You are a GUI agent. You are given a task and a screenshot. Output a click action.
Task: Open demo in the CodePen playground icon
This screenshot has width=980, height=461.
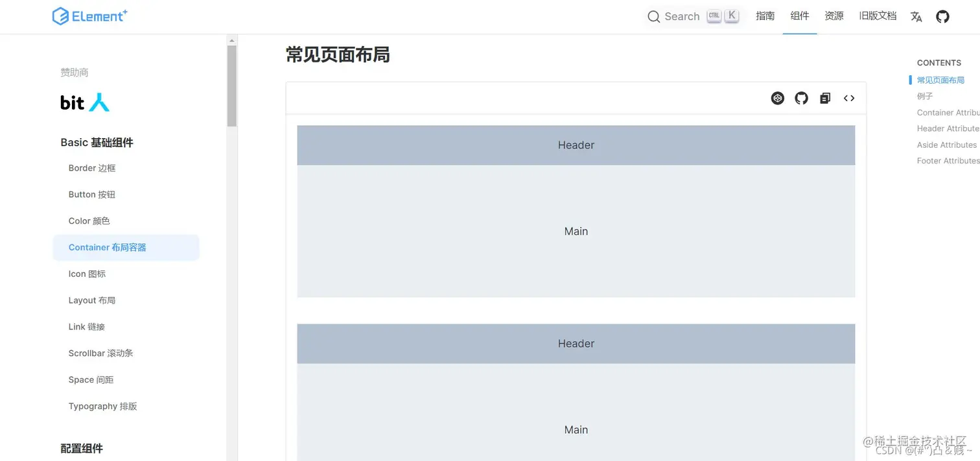coord(778,98)
